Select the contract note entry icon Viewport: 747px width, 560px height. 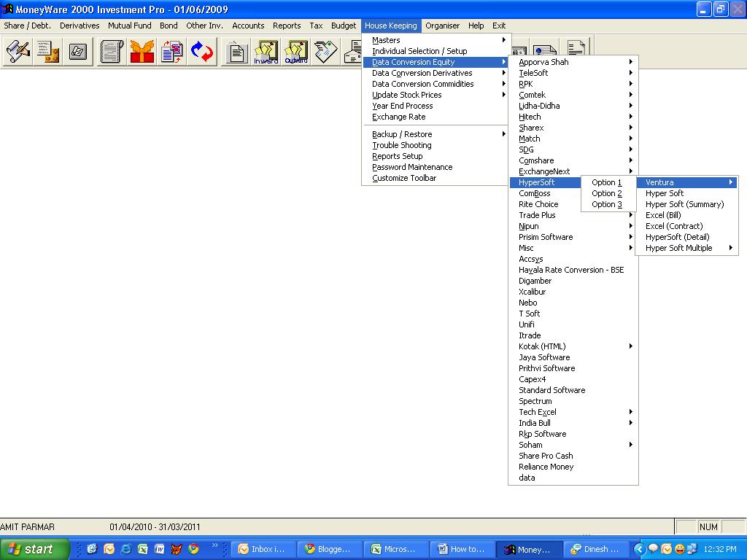pos(16,51)
